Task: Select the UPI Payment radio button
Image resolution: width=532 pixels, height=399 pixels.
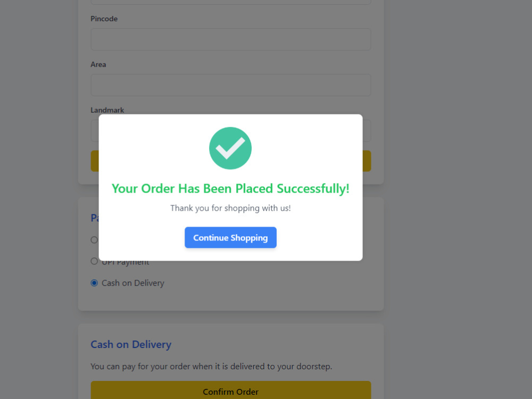Action: [94, 261]
